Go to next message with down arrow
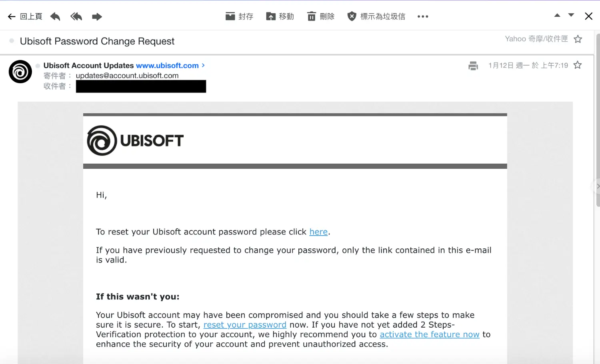This screenshot has height=364, width=600. tap(571, 16)
